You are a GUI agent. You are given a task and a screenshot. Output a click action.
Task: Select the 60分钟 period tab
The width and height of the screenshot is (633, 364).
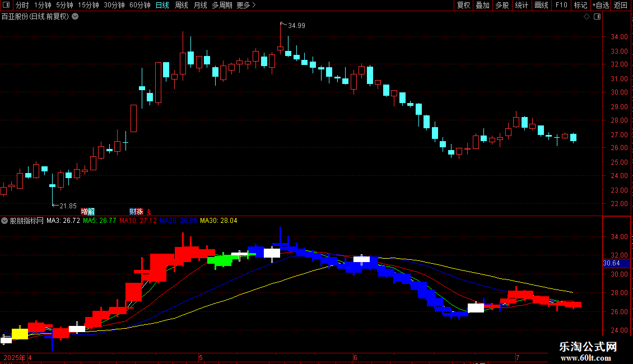click(140, 5)
